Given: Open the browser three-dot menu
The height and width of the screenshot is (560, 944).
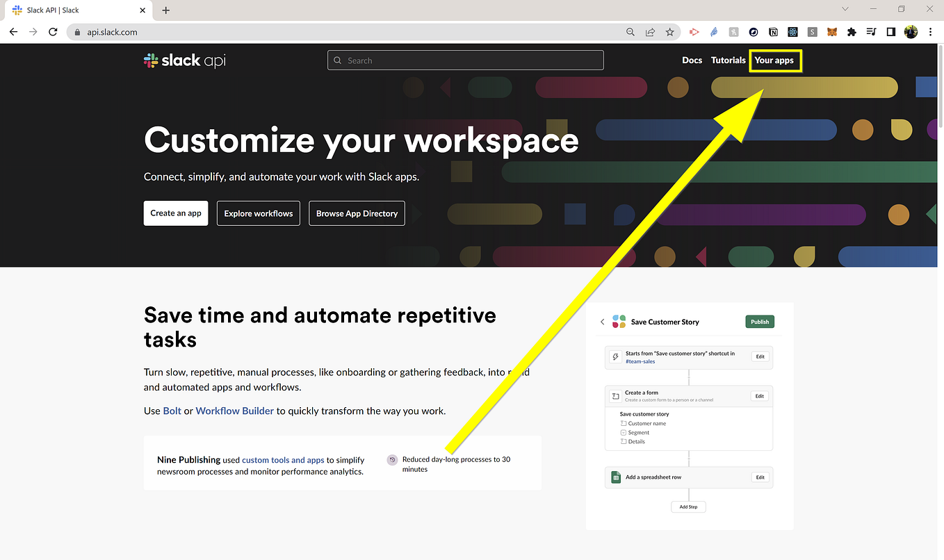Looking at the screenshot, I should coord(930,32).
